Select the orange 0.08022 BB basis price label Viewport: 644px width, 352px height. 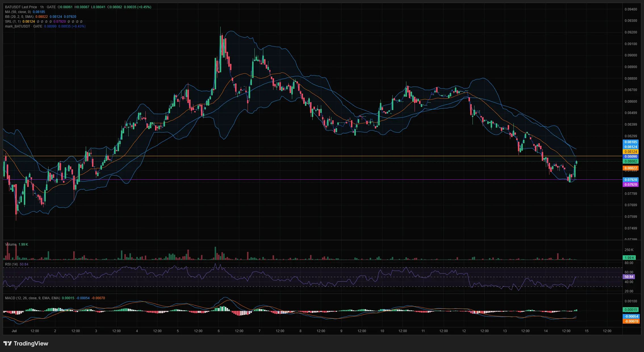click(x=630, y=168)
